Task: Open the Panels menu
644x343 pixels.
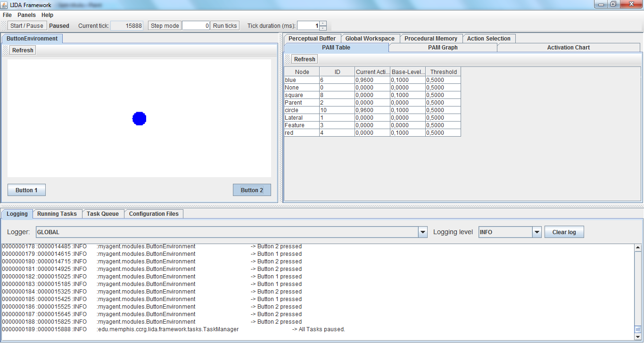Action: [26, 15]
